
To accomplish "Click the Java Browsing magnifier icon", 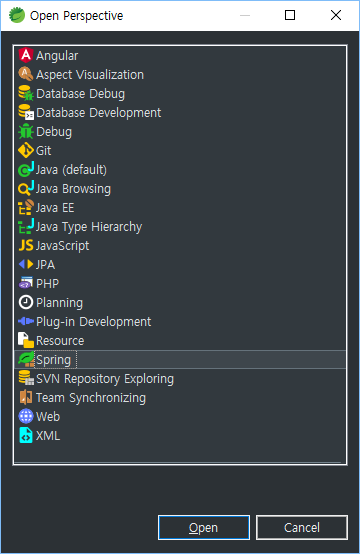I will click(26, 189).
